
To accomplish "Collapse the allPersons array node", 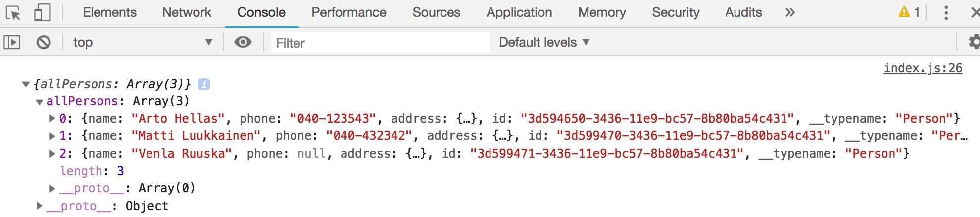I will click(39, 102).
